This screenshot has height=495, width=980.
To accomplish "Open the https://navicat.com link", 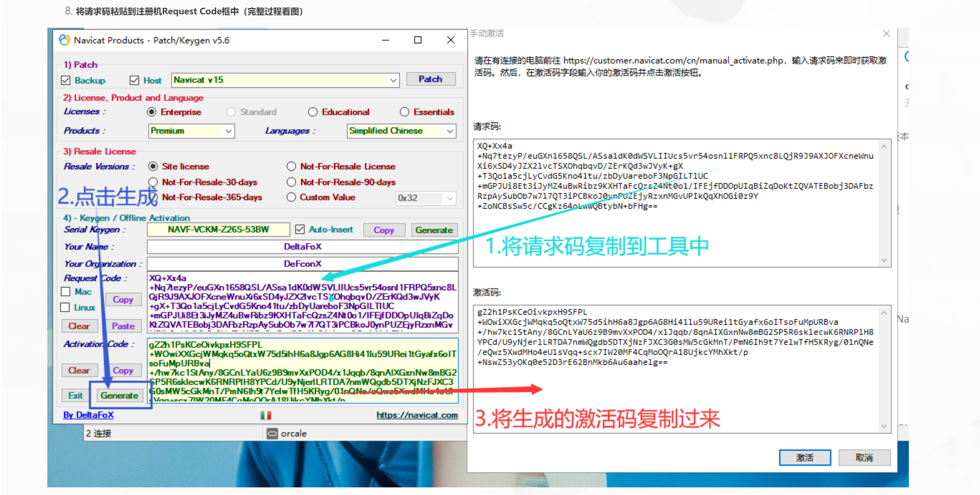I will (417, 415).
